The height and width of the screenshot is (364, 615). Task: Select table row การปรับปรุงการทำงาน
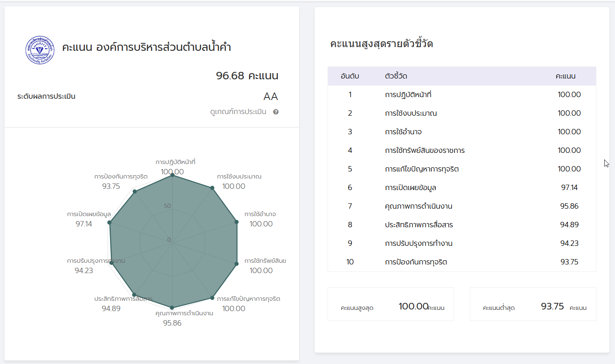(x=462, y=243)
